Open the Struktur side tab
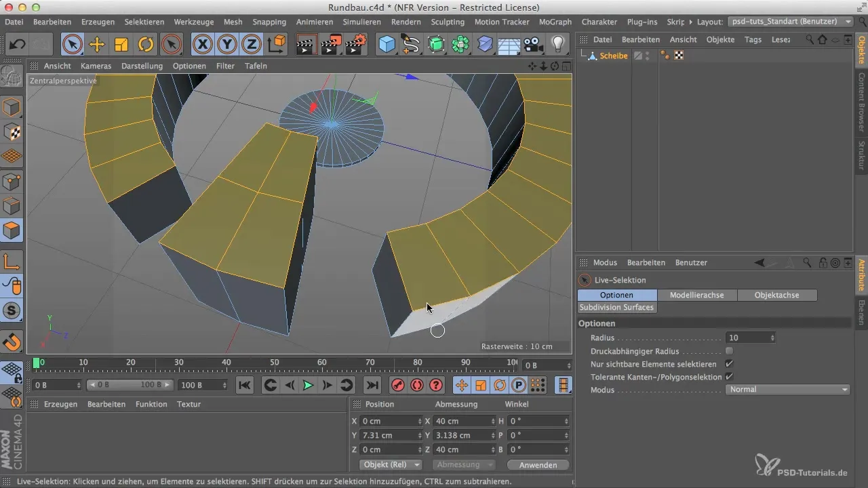The height and width of the screenshot is (488, 868). click(861, 156)
